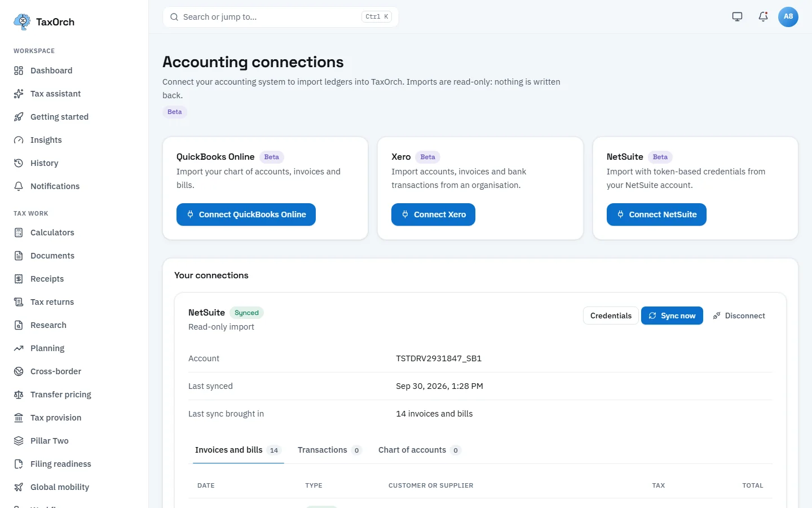The image size is (812, 508).
Task: Click the Global mobility plane icon
Action: click(x=19, y=487)
